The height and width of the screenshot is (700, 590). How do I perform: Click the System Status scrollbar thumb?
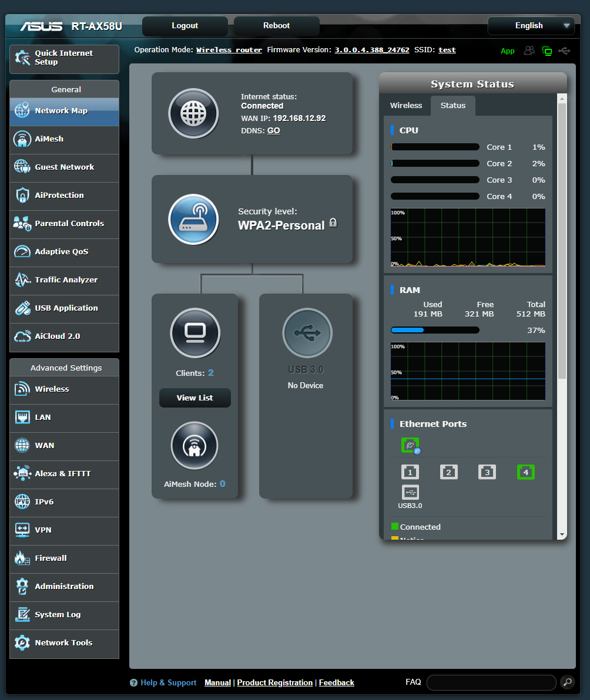[x=562, y=241]
